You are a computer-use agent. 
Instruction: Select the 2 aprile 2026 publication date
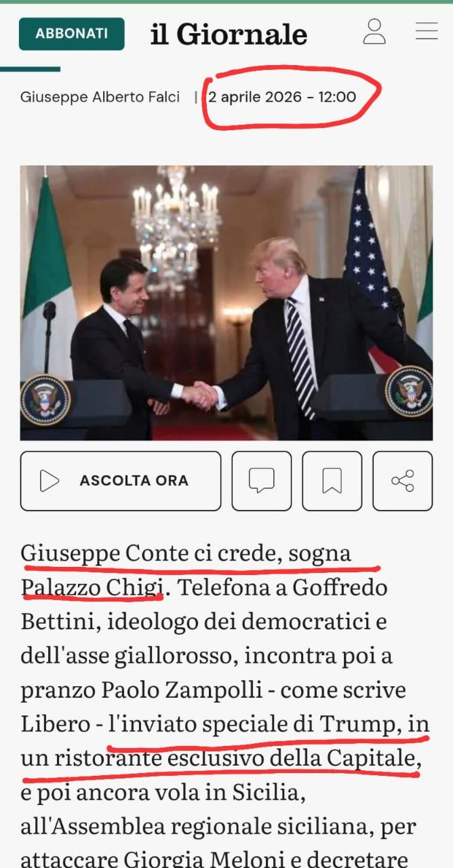[282, 97]
